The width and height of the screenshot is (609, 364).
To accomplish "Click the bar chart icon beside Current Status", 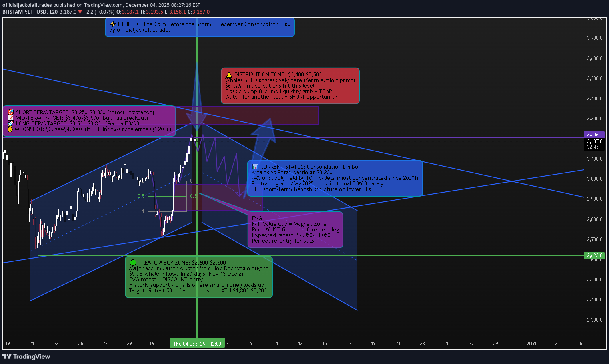I will pyautogui.click(x=255, y=167).
